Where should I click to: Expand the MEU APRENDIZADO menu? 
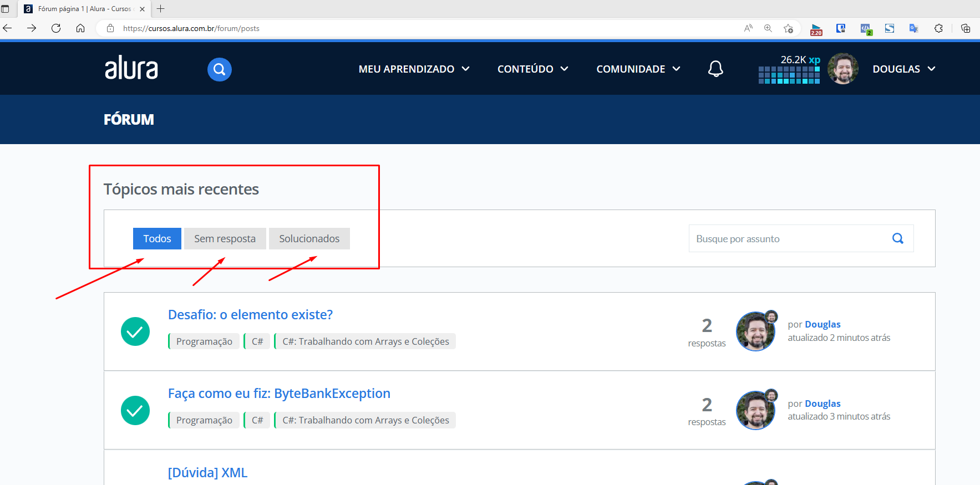coord(414,69)
